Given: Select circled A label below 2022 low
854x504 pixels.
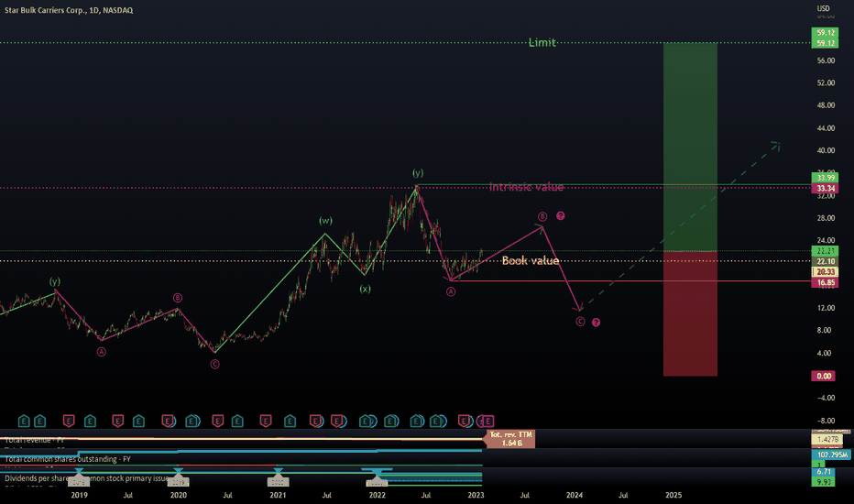Looking at the screenshot, I should tap(451, 291).
